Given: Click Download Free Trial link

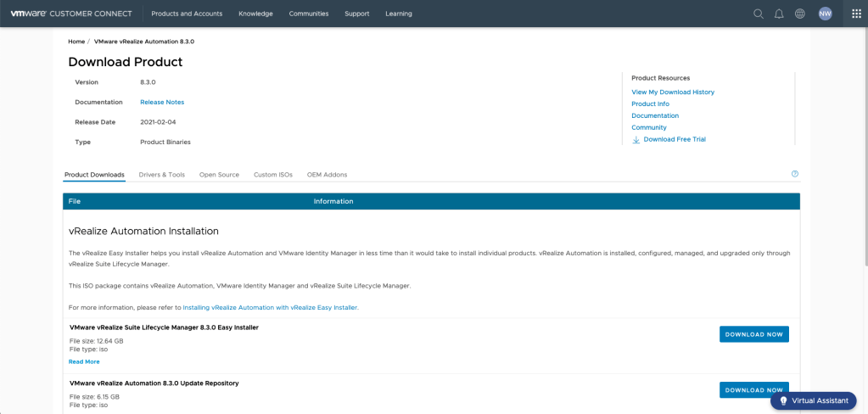Looking at the screenshot, I should 674,139.
